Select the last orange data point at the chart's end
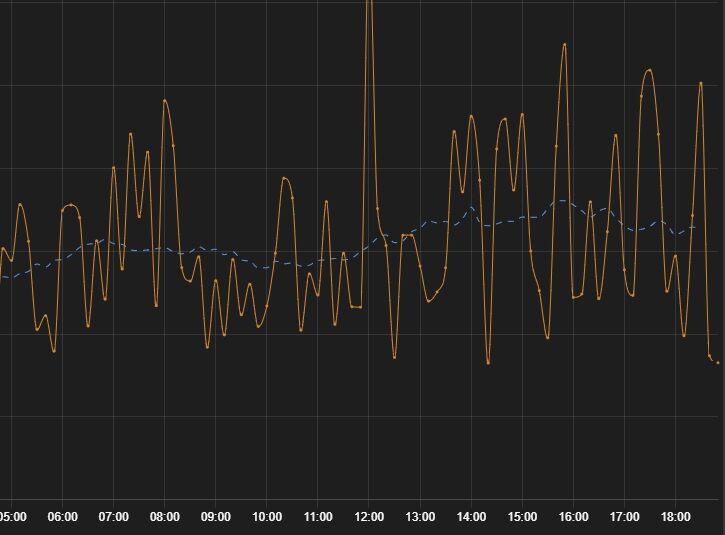This screenshot has height=535, width=725. coord(718,363)
